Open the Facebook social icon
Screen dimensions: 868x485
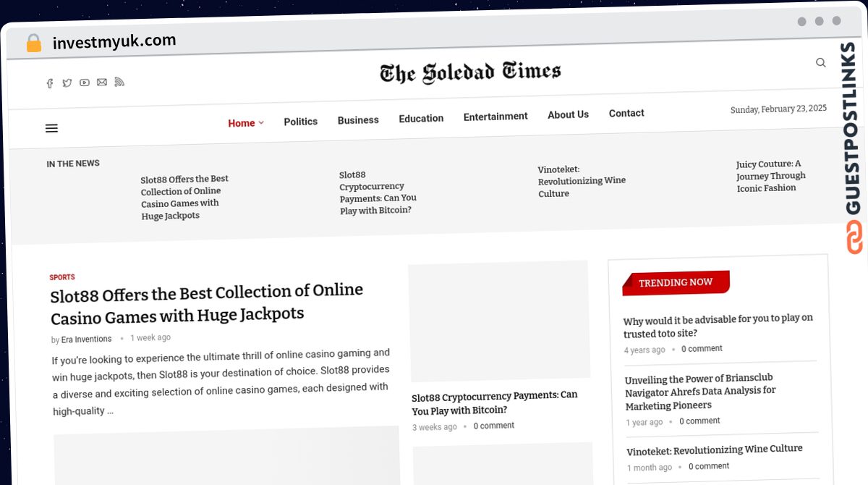50,83
